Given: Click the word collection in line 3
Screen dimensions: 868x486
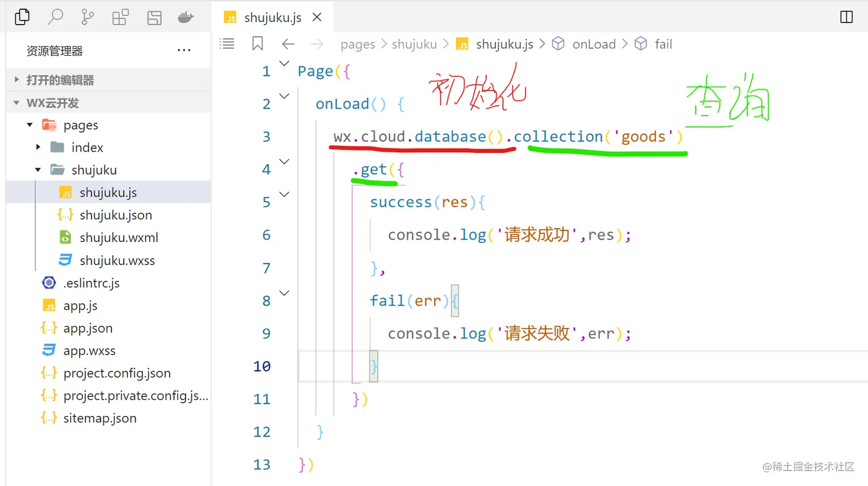Looking at the screenshot, I should pyautogui.click(x=558, y=137).
